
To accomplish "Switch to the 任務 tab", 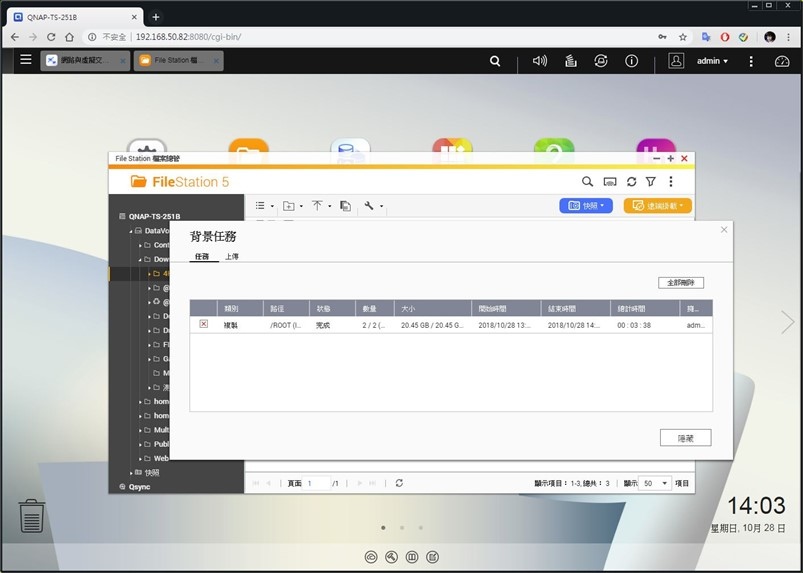I will 202,256.
